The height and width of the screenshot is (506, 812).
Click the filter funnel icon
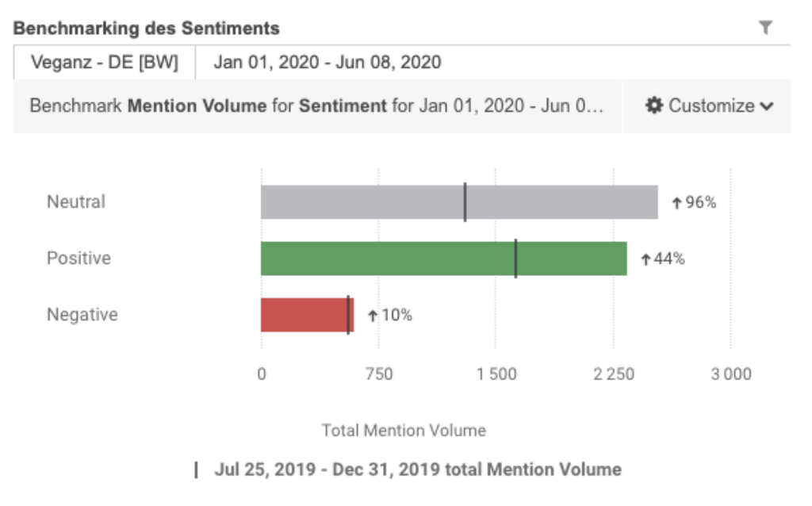pos(765,28)
